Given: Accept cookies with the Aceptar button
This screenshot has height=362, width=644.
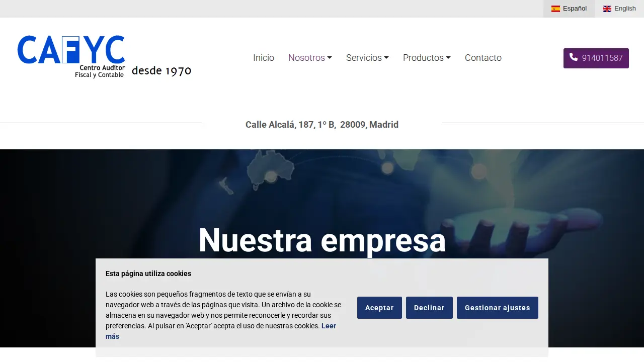Looking at the screenshot, I should click(379, 308).
